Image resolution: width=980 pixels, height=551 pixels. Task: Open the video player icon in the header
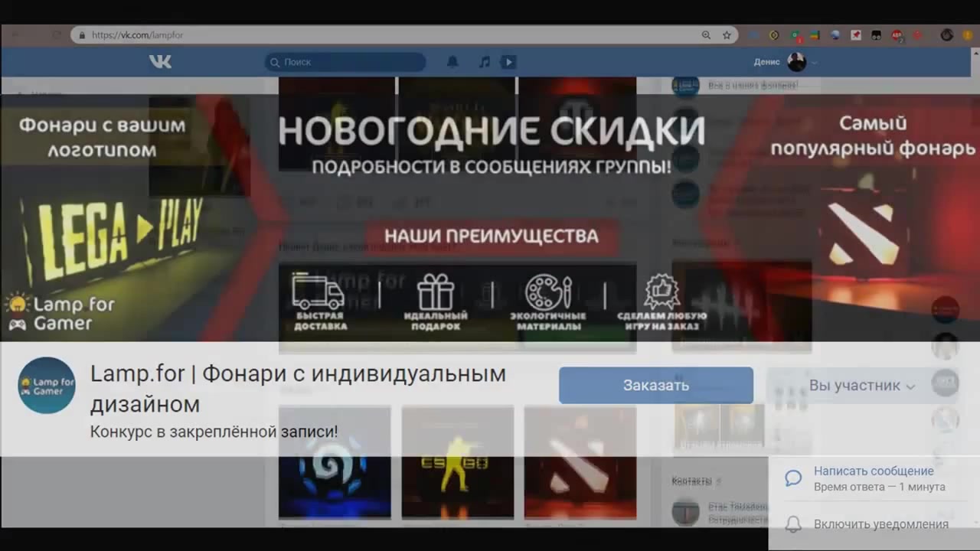point(508,62)
